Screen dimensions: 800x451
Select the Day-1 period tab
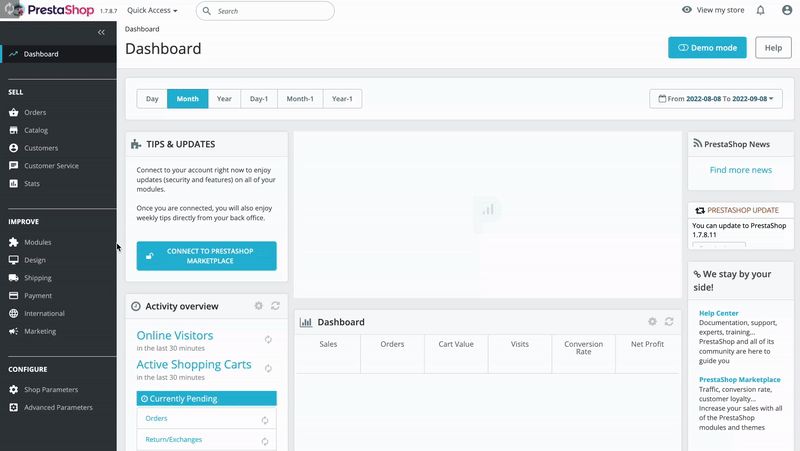point(259,99)
